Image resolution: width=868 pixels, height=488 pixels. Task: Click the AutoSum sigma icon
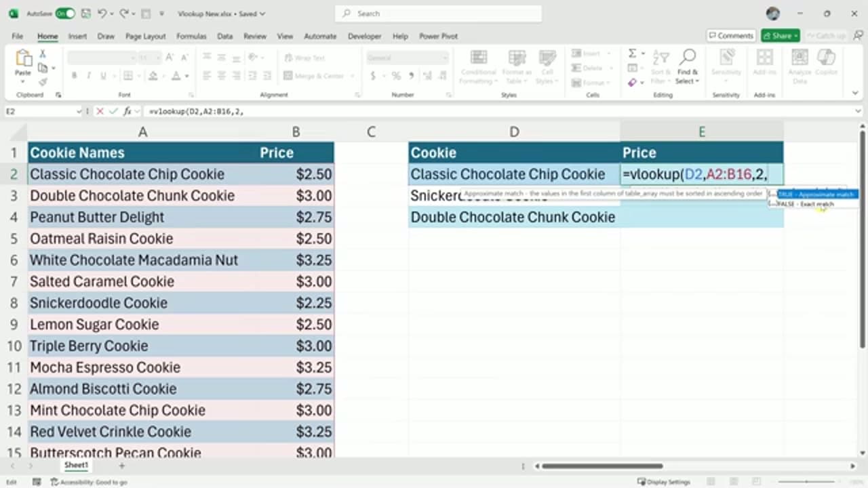point(632,54)
